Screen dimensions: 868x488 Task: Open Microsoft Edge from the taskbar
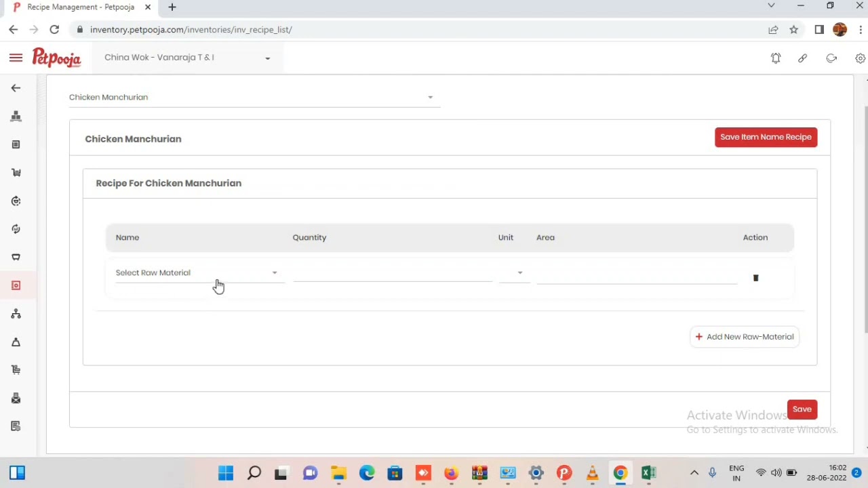367,473
